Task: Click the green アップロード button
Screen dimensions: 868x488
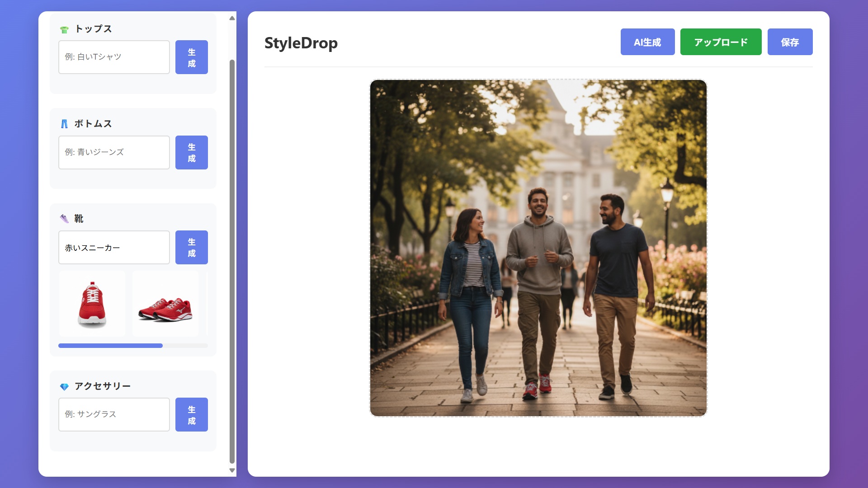Action: [x=721, y=42]
